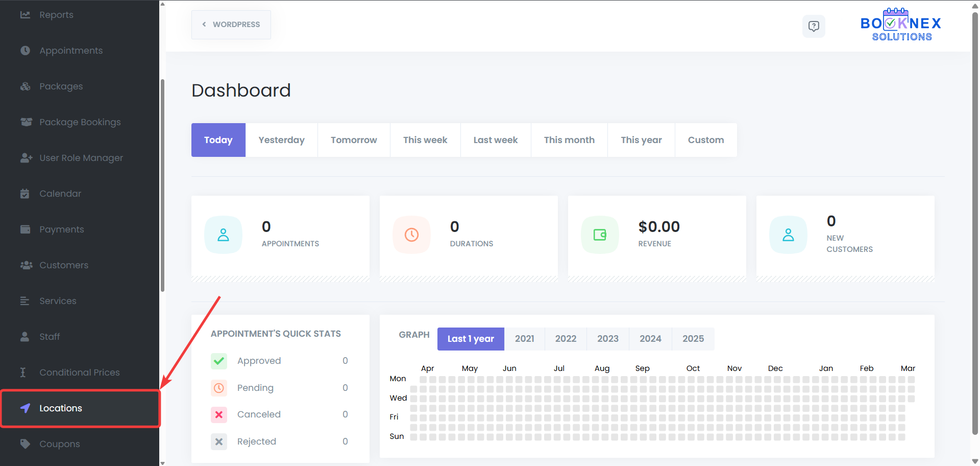The height and width of the screenshot is (466, 980).
Task: Click the green Approved checkmark icon
Action: click(x=219, y=361)
